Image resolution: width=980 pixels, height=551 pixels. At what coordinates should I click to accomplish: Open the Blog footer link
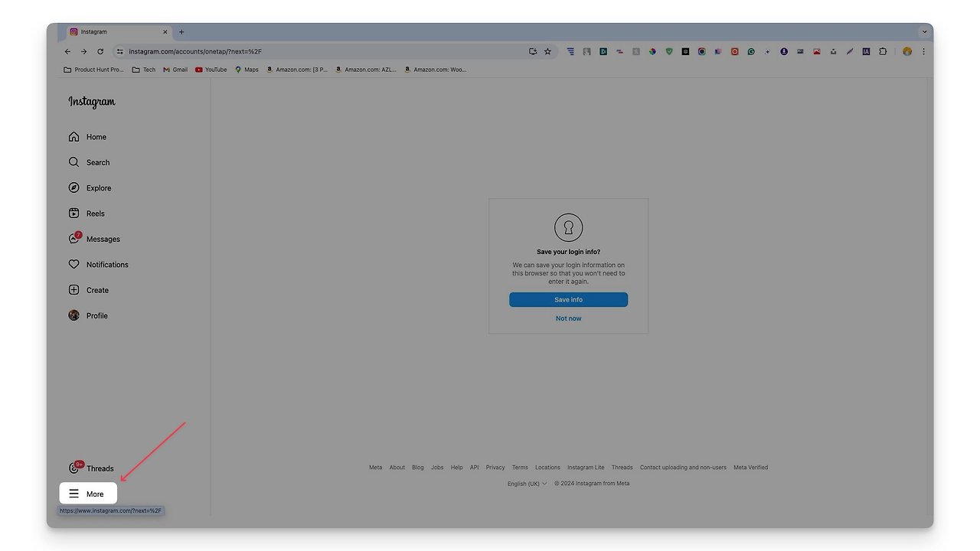click(x=417, y=468)
